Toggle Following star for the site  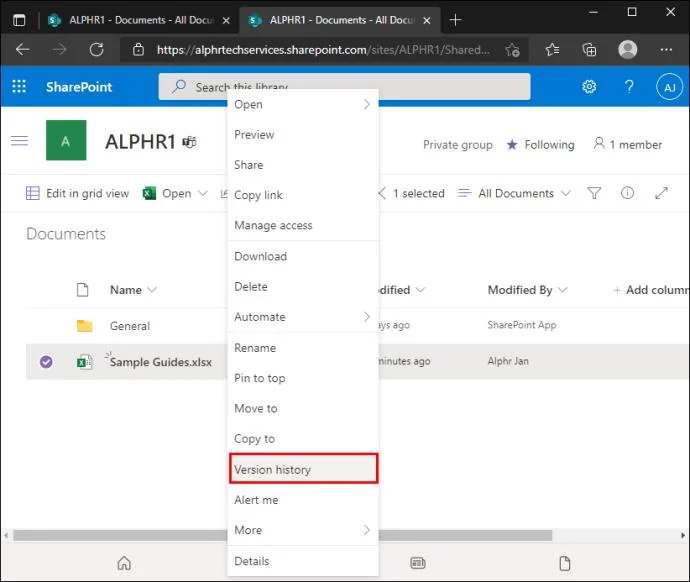(x=512, y=144)
